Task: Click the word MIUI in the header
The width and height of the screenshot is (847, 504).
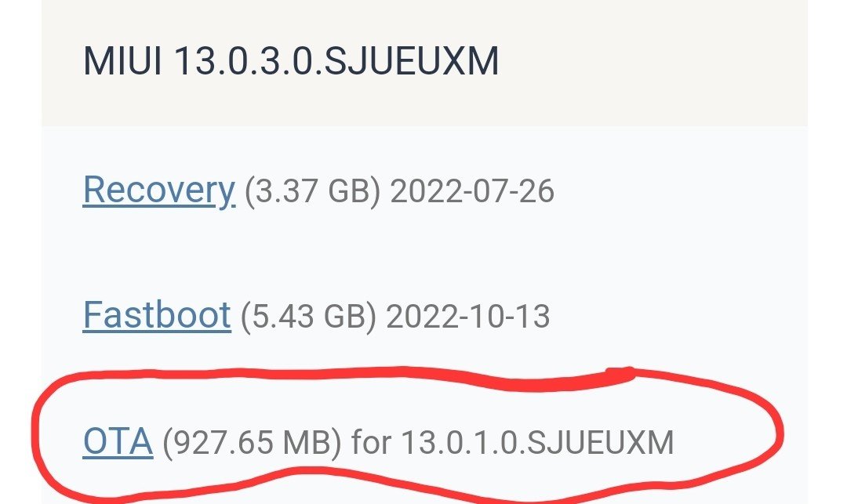Action: pyautogui.click(x=122, y=62)
